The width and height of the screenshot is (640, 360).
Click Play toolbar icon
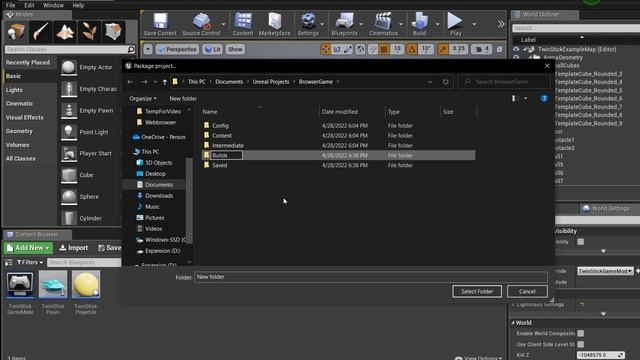pos(455,21)
